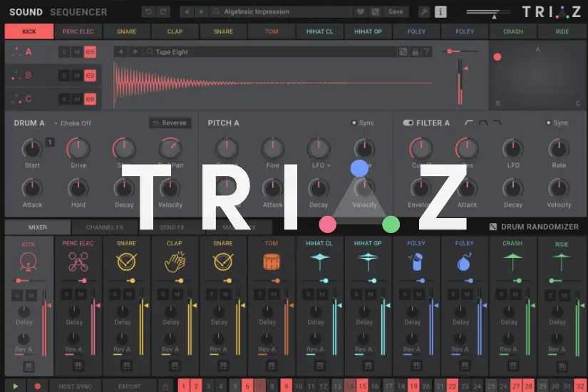Toggle the link button on layer A
Image resolution: width=588 pixels, height=392 pixels.
point(90,52)
